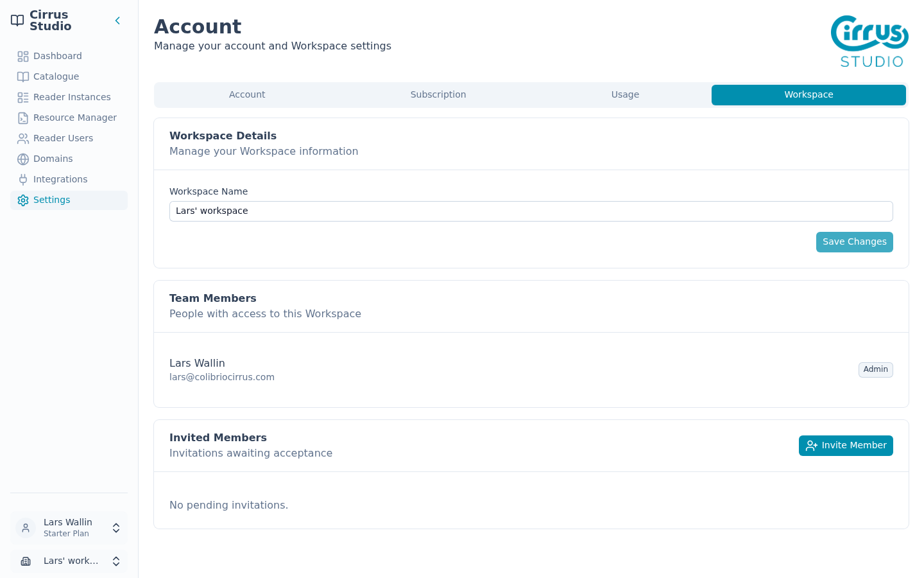
Task: Click the Cirrus Studio book logo icon
Action: [x=17, y=21]
